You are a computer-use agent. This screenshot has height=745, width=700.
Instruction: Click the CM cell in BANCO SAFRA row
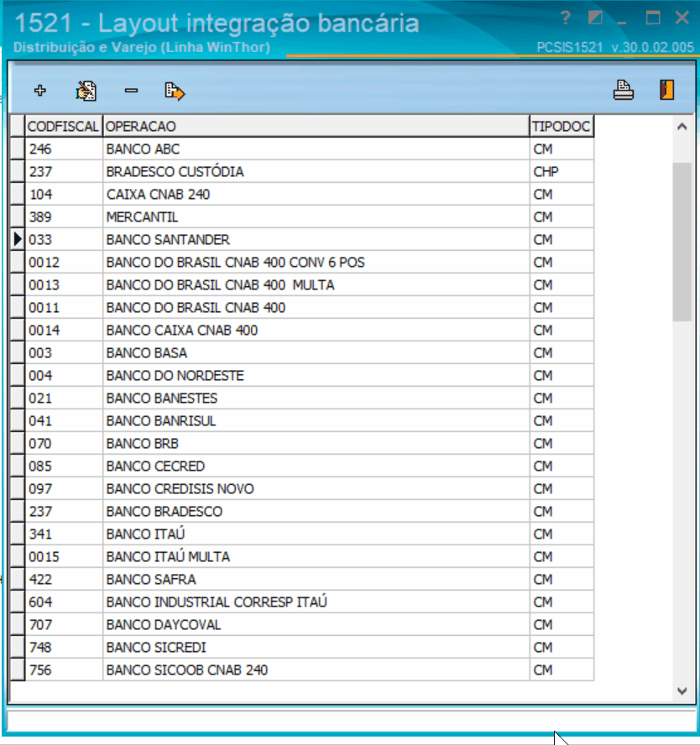562,580
